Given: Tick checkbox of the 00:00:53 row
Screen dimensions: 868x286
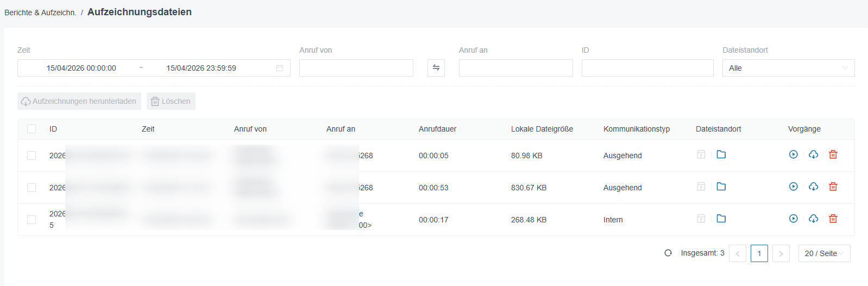Looking at the screenshot, I should tap(32, 188).
